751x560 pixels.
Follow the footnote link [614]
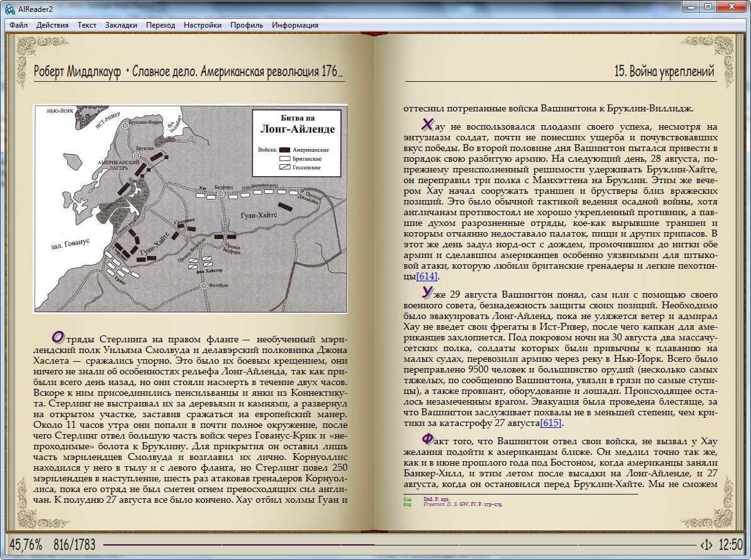coord(427,277)
